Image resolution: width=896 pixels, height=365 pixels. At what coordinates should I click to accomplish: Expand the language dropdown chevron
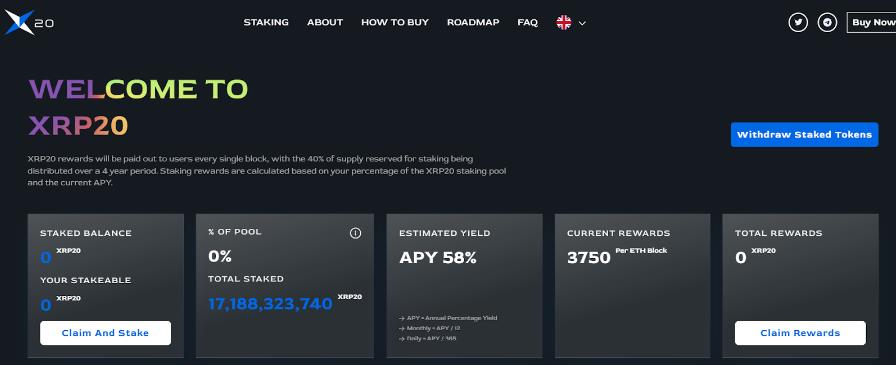(x=582, y=23)
